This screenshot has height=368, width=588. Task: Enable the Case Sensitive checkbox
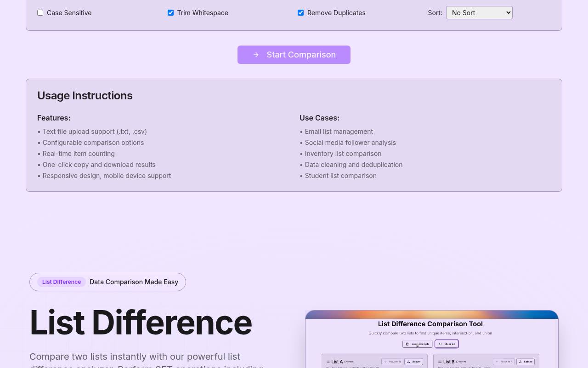point(40,13)
